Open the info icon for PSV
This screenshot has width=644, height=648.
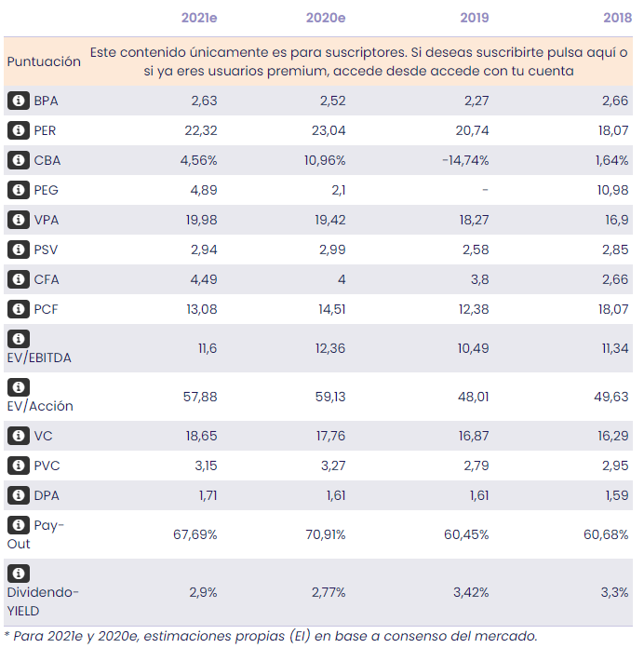18,250
